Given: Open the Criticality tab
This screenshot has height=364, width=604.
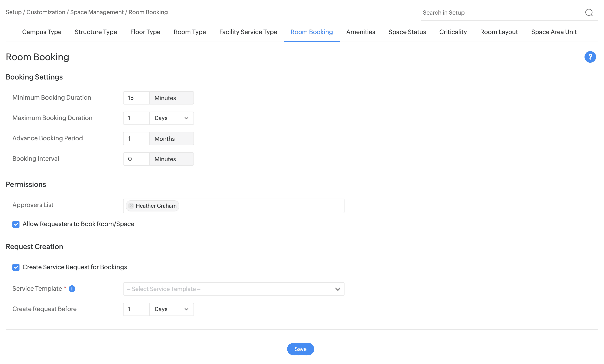Looking at the screenshot, I should pos(453,32).
